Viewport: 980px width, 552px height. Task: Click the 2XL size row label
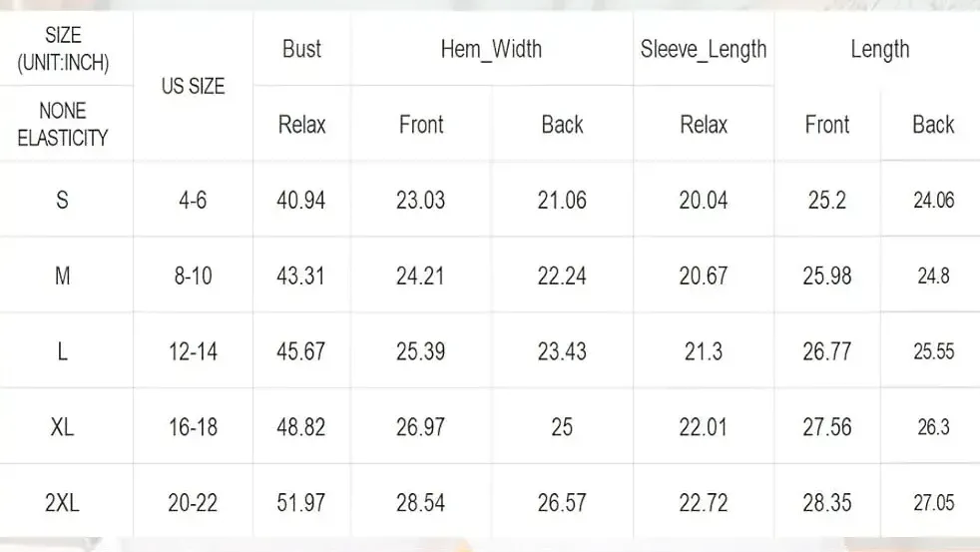click(63, 503)
